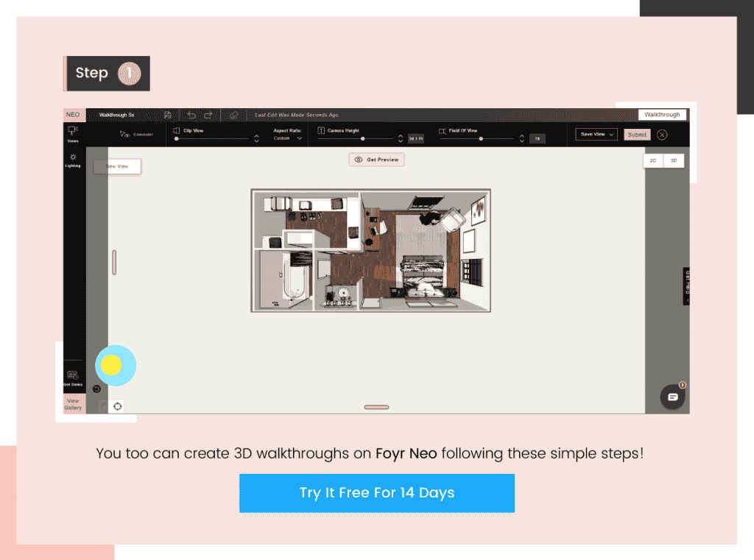This screenshot has height=560, width=754.
Task: Select the Views panel icon
Action: click(x=72, y=132)
